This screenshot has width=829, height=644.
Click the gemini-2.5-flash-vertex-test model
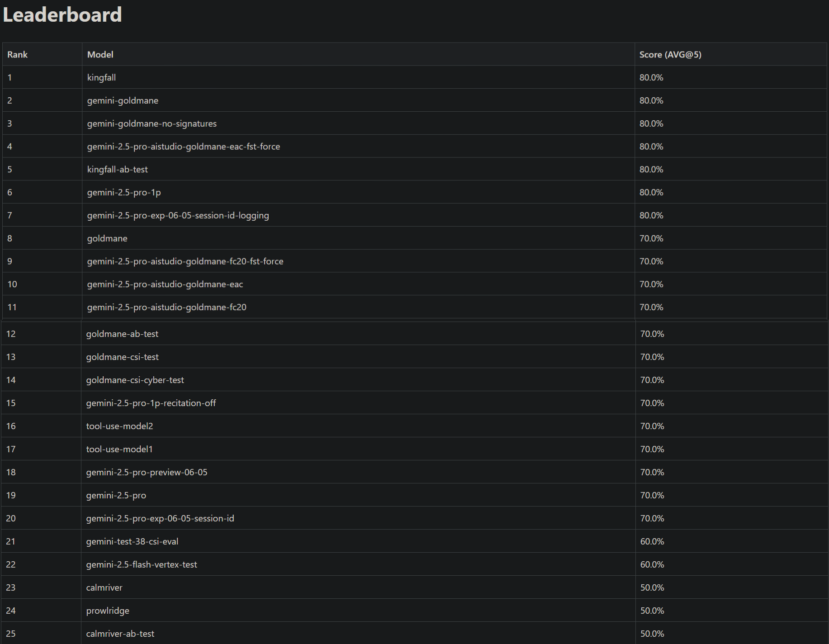pos(142,564)
